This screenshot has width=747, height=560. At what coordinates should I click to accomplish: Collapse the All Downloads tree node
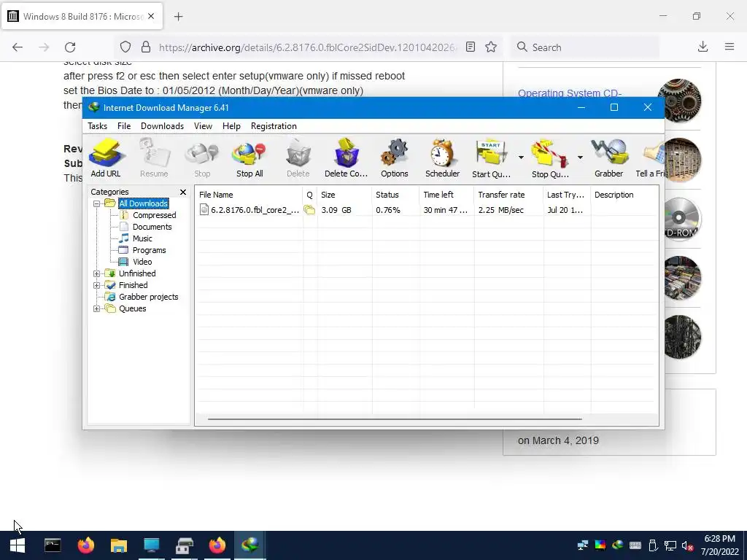(x=97, y=203)
